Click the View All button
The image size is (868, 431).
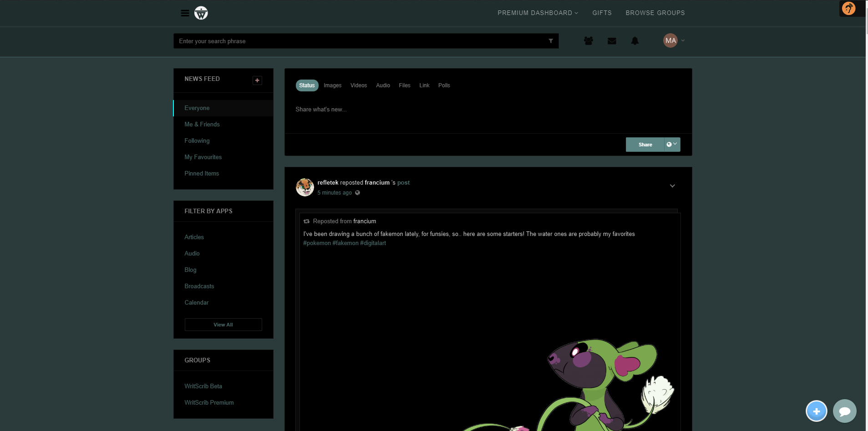(223, 325)
